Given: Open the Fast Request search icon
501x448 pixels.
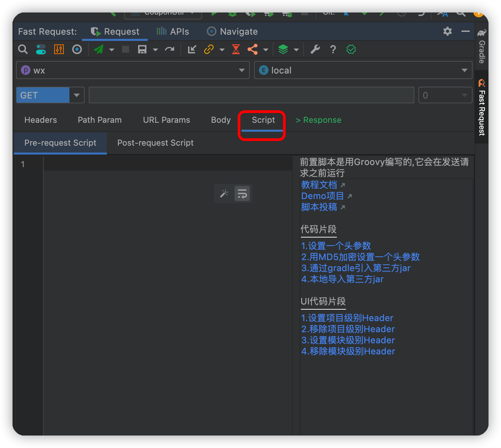Looking at the screenshot, I should coord(23,49).
